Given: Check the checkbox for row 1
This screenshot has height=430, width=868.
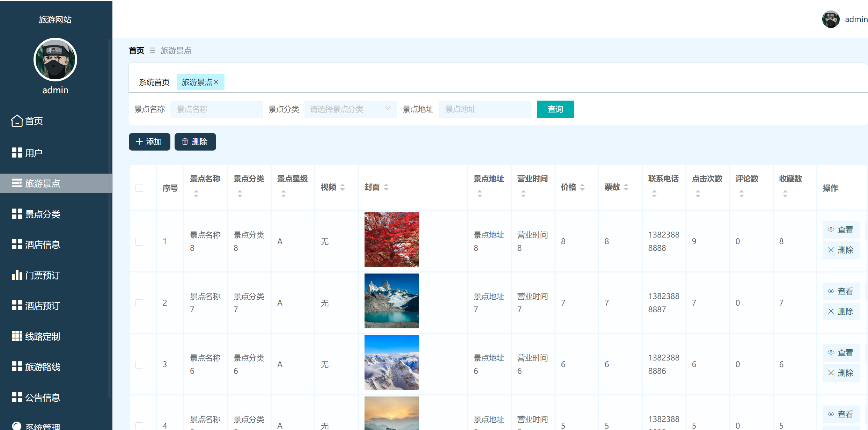Looking at the screenshot, I should (139, 242).
